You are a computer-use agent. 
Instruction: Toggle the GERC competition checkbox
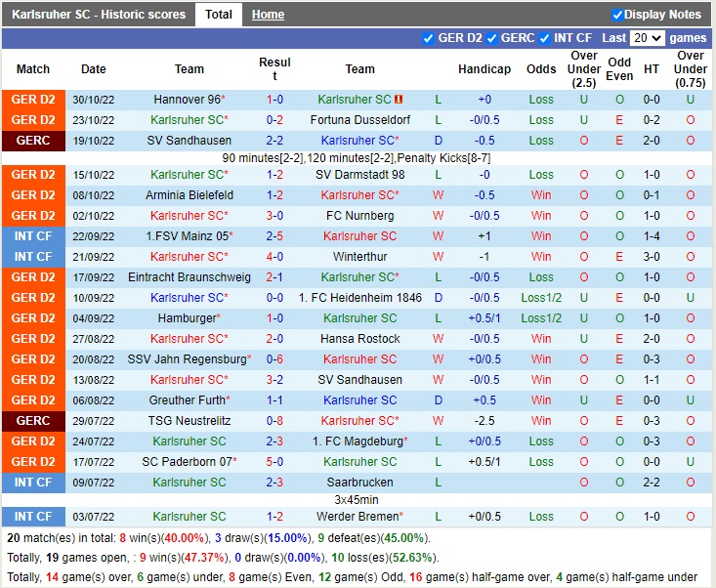(491, 38)
